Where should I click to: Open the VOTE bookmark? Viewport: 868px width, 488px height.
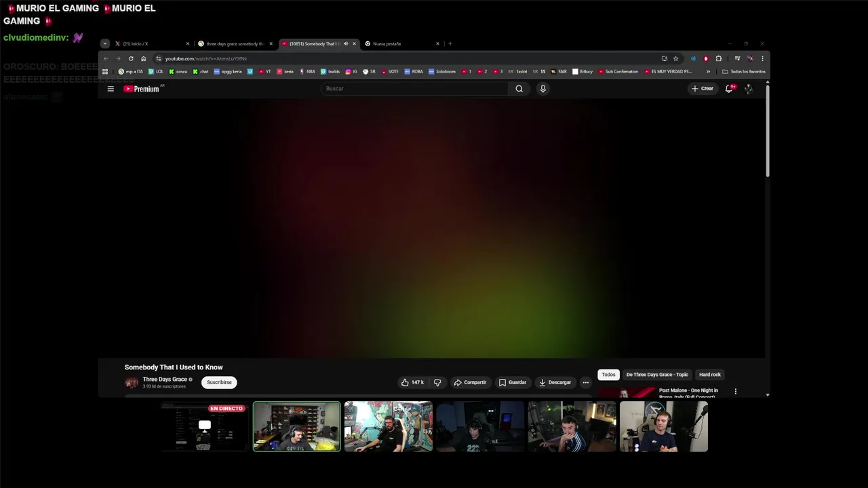click(x=390, y=71)
